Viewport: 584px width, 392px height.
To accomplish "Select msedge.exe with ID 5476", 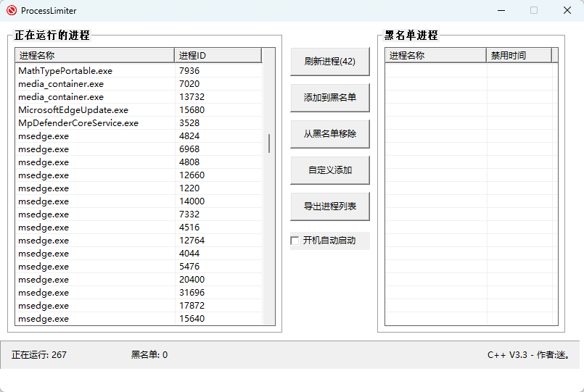I will click(139, 266).
